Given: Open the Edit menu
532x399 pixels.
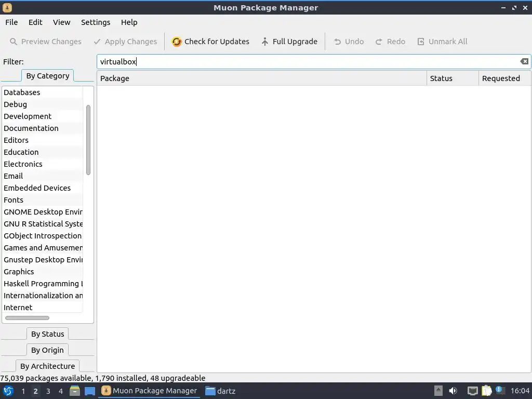Looking at the screenshot, I should (x=35, y=22).
